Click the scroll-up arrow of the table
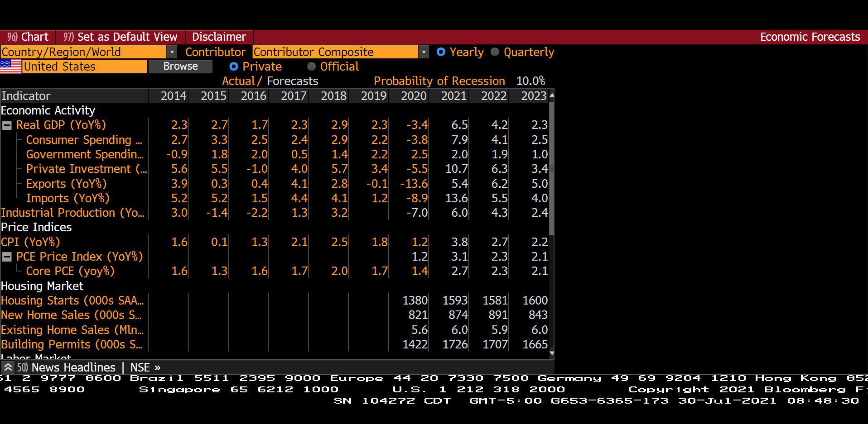The width and height of the screenshot is (868, 424). pyautogui.click(x=551, y=95)
